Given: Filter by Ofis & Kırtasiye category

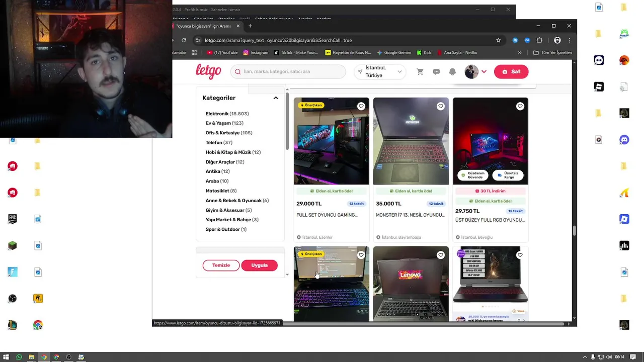Looking at the screenshot, I should (229, 133).
